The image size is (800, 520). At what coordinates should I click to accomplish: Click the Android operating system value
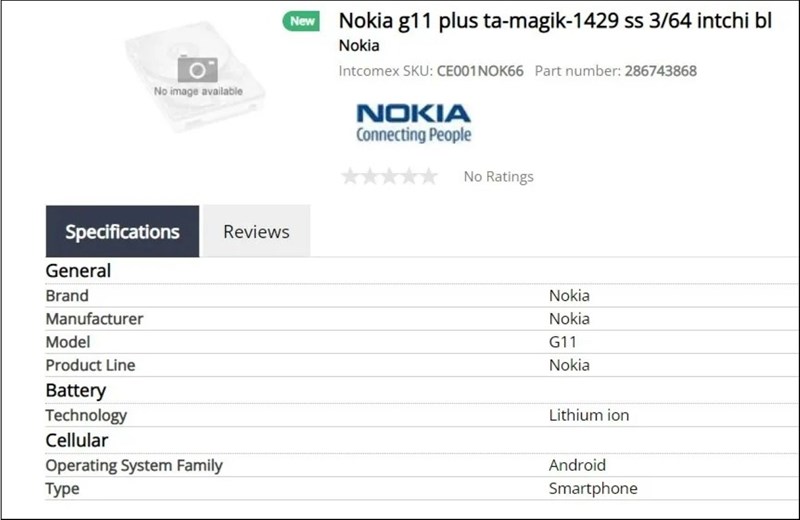click(577, 465)
